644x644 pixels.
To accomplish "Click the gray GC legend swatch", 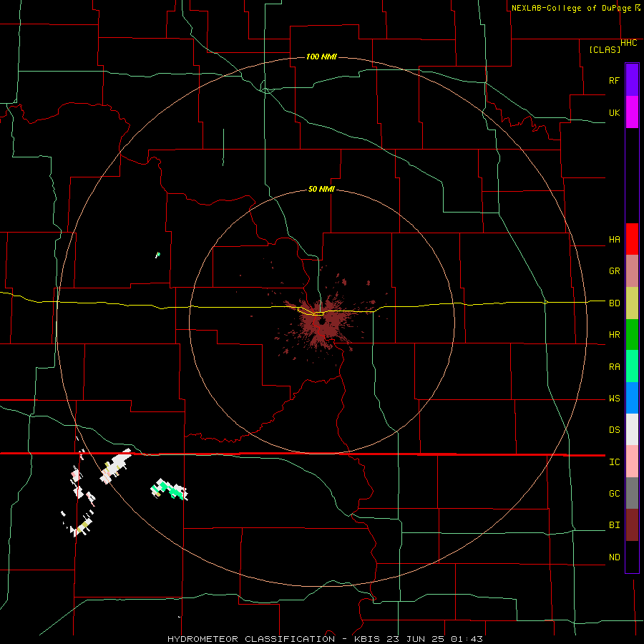I will (632, 493).
